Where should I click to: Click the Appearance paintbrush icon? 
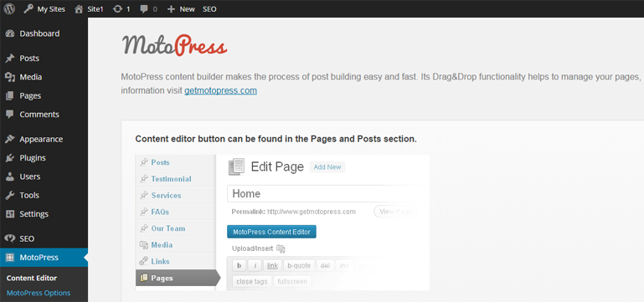coord(10,139)
